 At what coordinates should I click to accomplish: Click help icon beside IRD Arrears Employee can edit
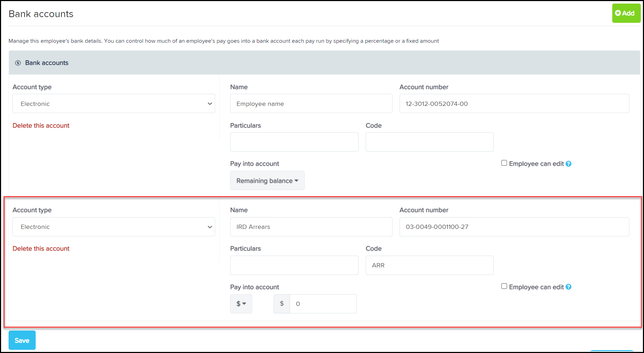(x=568, y=287)
